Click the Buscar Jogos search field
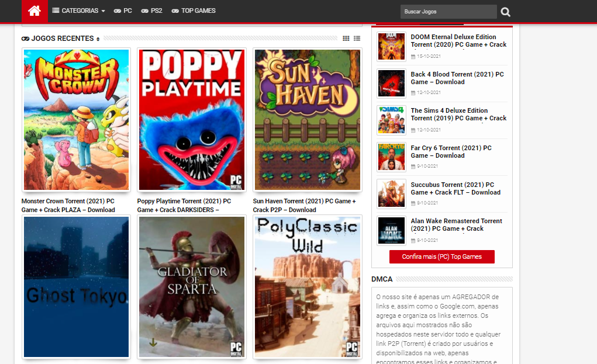 448,12
